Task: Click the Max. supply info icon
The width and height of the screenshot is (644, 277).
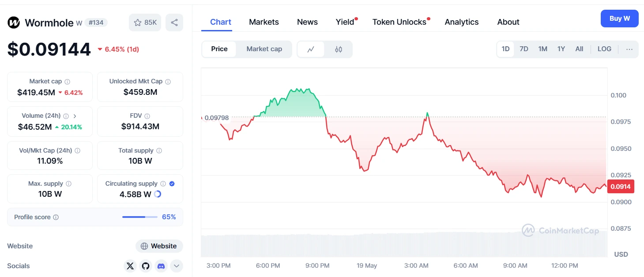Action: 68,183
